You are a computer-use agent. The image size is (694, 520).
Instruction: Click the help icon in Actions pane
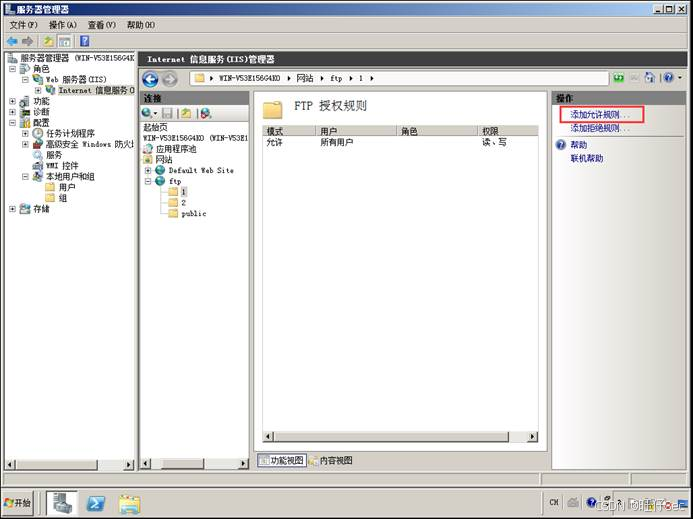pos(561,145)
